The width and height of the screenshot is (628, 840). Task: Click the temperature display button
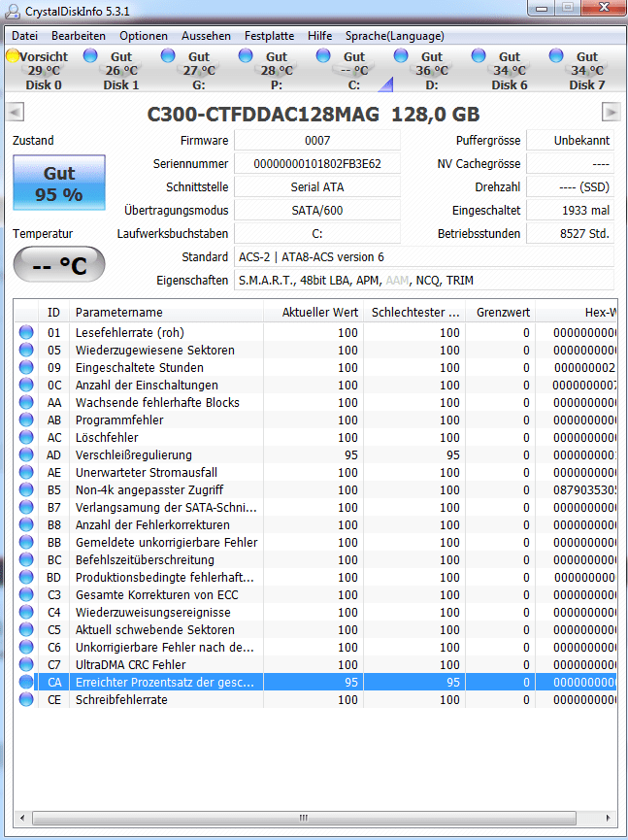point(59,264)
